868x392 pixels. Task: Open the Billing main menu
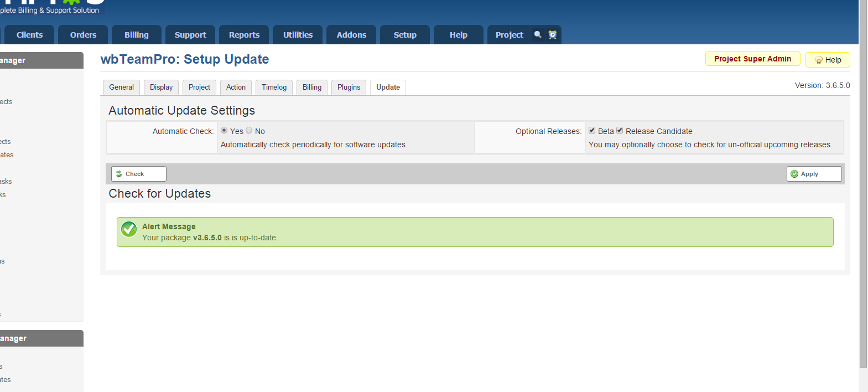point(137,34)
